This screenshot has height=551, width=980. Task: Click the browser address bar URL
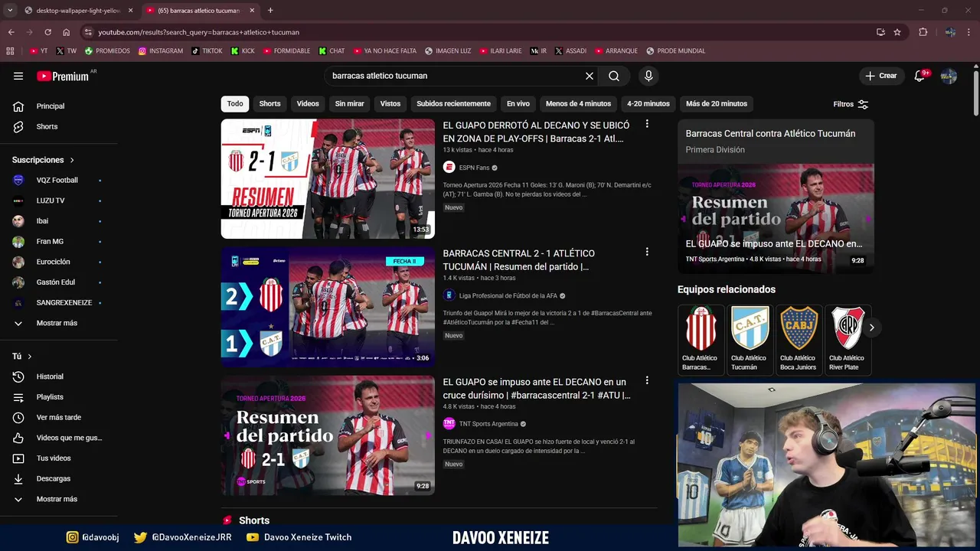point(199,32)
